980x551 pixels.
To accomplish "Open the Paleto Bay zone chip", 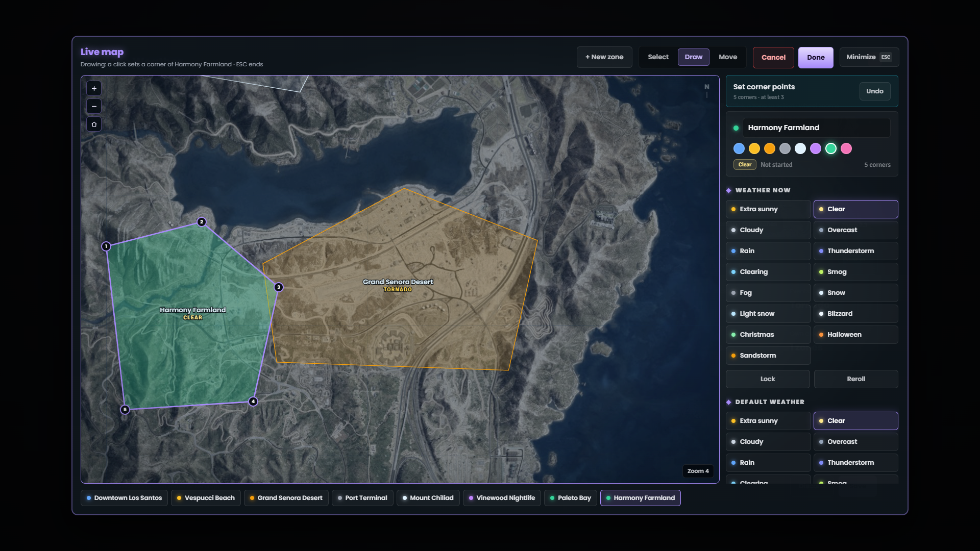I will tap(571, 498).
